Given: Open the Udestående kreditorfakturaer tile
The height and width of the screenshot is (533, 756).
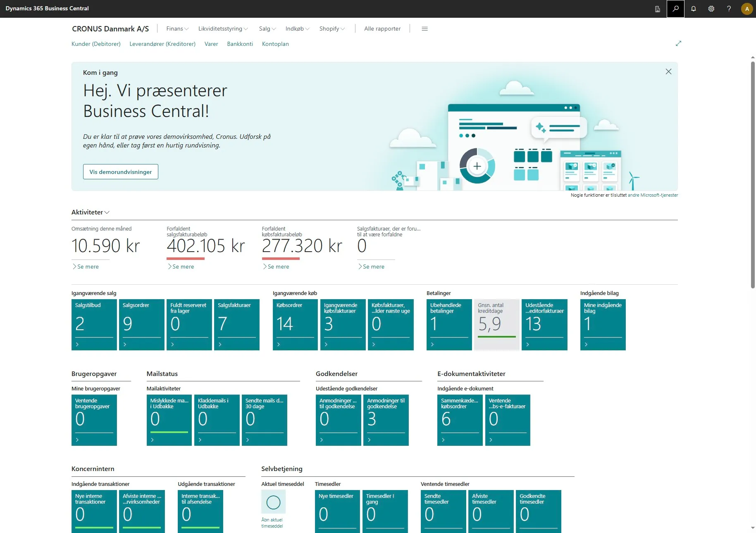Looking at the screenshot, I should pyautogui.click(x=544, y=325).
